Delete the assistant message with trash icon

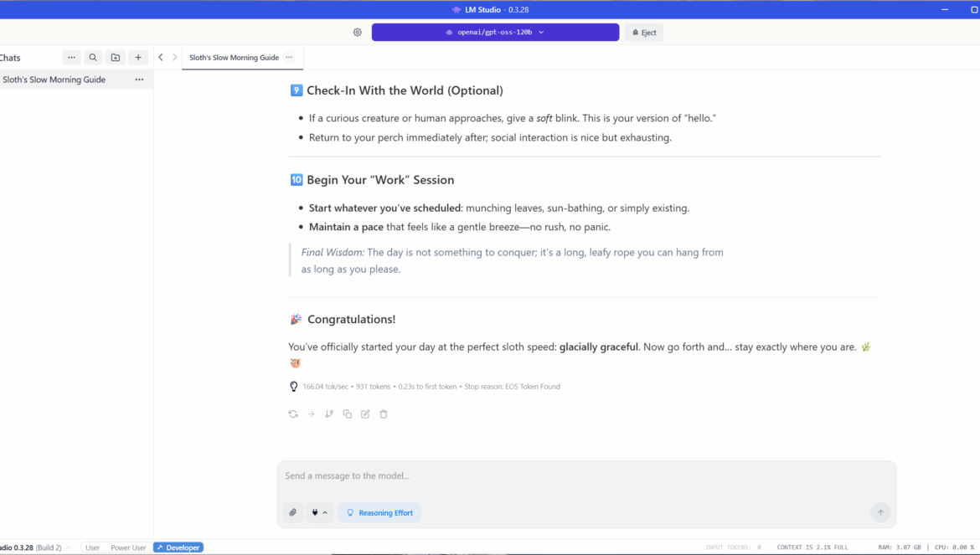[x=384, y=414]
